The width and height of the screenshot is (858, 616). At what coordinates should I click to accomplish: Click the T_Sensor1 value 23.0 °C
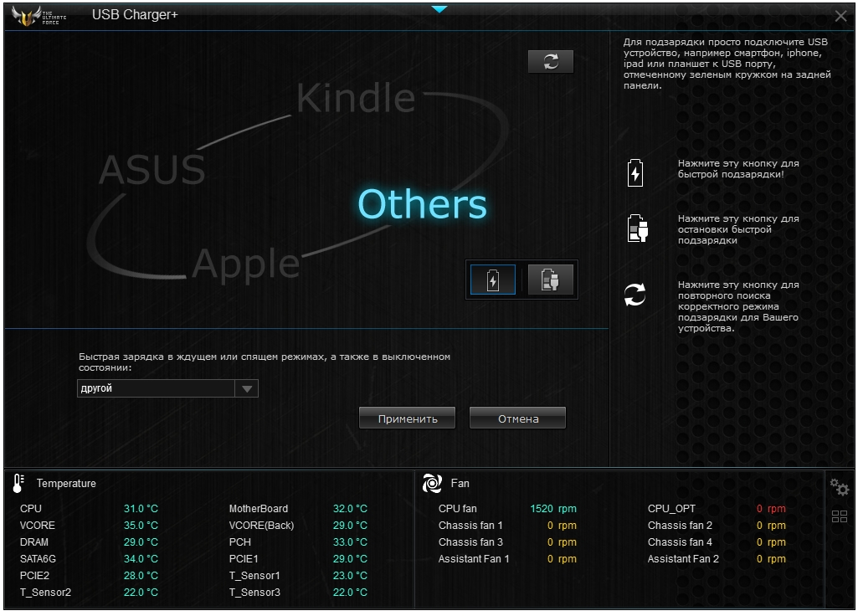coord(350,576)
